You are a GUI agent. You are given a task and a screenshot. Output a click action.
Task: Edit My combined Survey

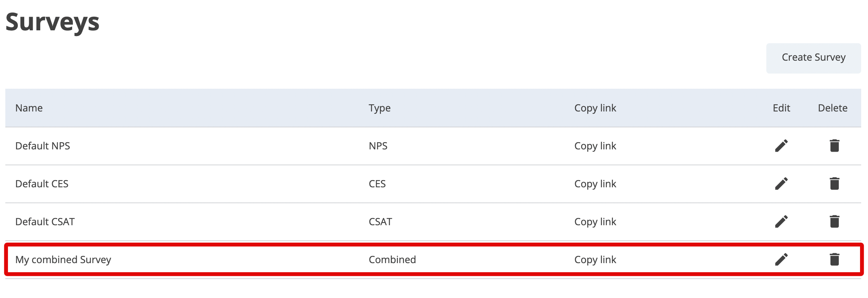coord(781,259)
